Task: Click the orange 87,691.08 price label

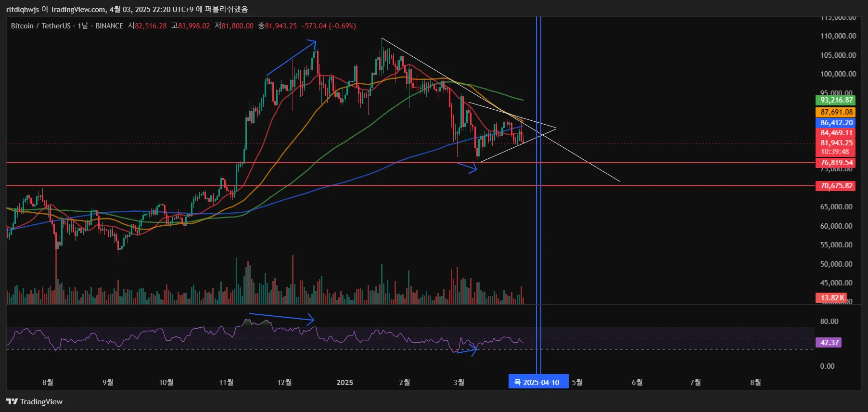Action: [x=836, y=112]
